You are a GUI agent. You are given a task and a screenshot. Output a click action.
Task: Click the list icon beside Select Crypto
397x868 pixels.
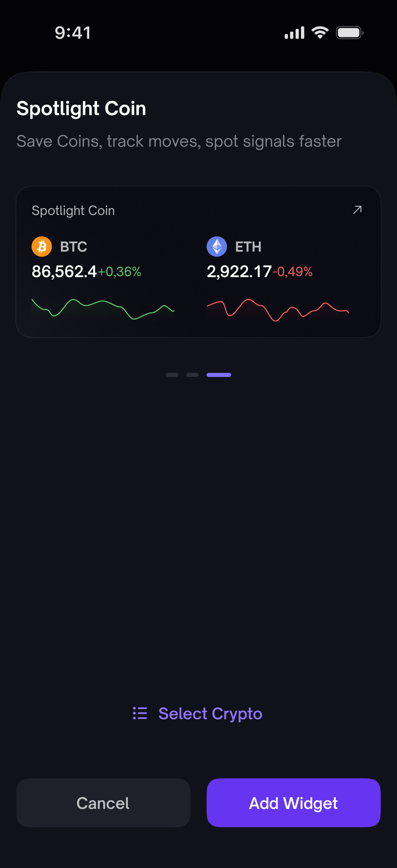coord(140,713)
